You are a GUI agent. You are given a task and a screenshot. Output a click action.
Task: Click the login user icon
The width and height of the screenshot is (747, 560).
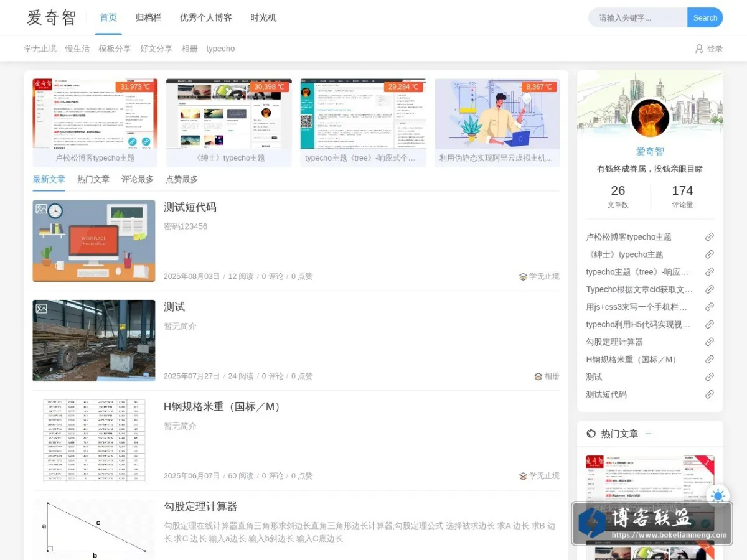click(x=699, y=49)
